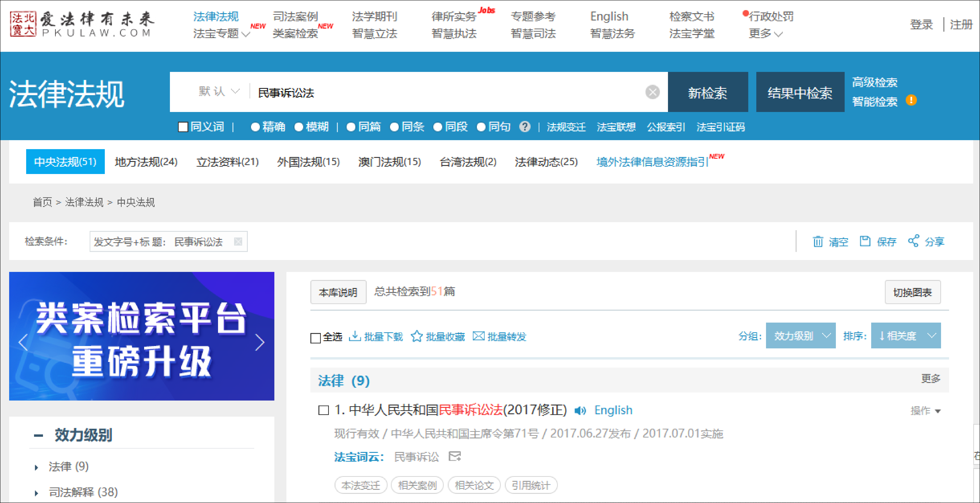Viewport: 980px width, 503px height.
Task: Click the help question mark icon
Action: coord(525,127)
